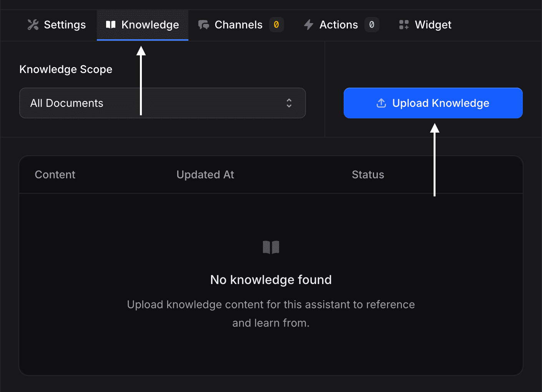Click the Status column header
This screenshot has height=392, width=542.
368,174
